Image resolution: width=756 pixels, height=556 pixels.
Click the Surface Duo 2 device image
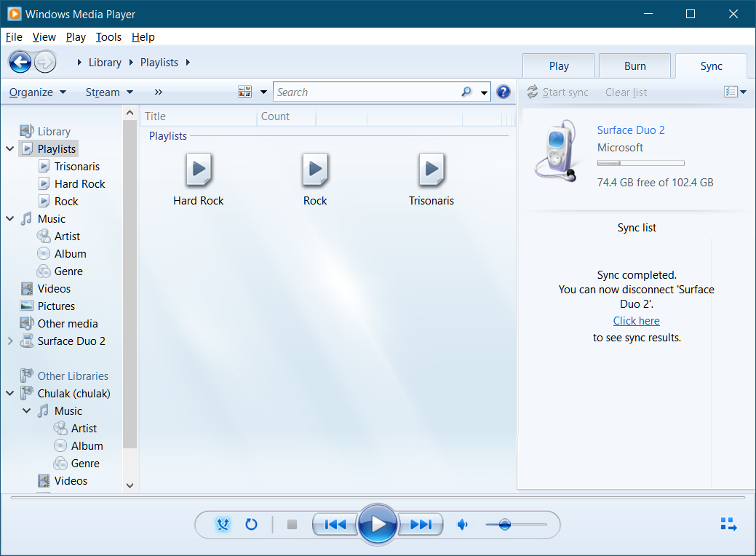[555, 151]
